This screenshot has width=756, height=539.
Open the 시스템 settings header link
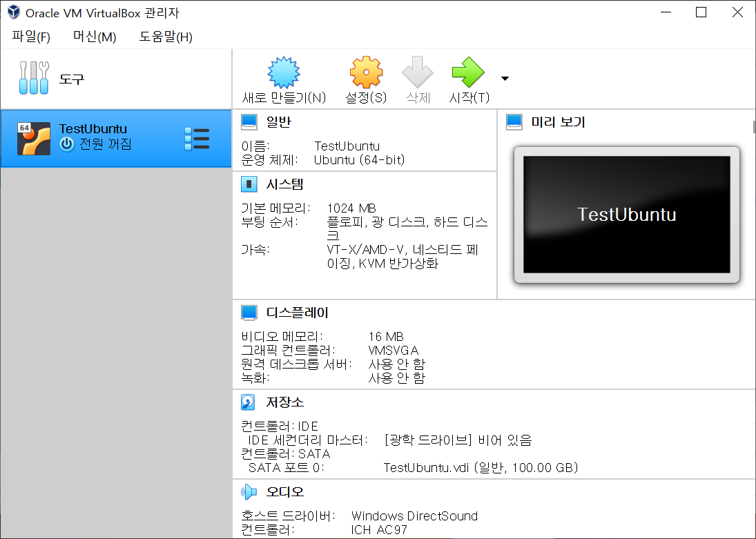pos(285,184)
